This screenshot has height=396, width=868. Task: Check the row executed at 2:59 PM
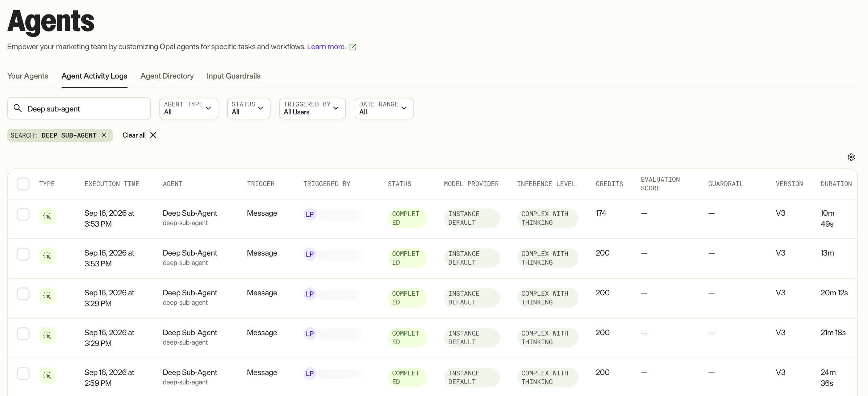(23, 374)
